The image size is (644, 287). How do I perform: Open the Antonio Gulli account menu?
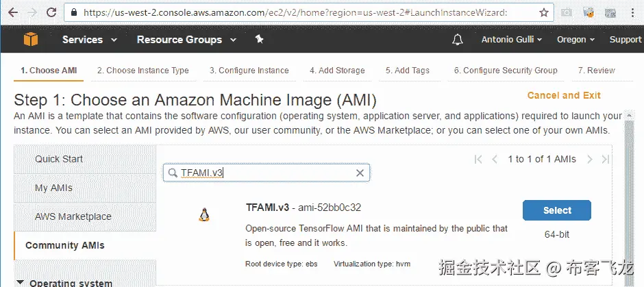511,40
